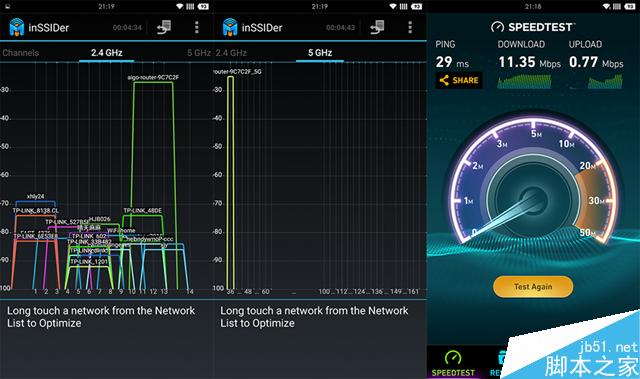
Task: Switch to 2.4 GHz tab in middle panel
Action: (231, 53)
